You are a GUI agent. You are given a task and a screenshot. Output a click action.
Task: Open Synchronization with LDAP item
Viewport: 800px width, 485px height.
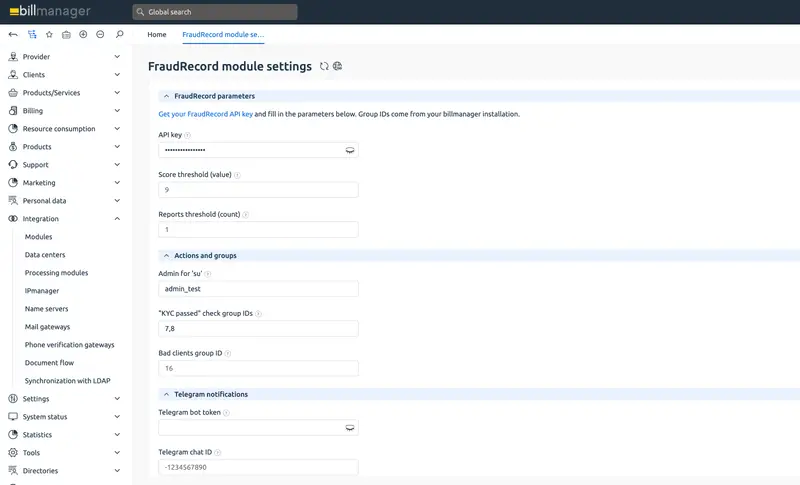coord(67,380)
